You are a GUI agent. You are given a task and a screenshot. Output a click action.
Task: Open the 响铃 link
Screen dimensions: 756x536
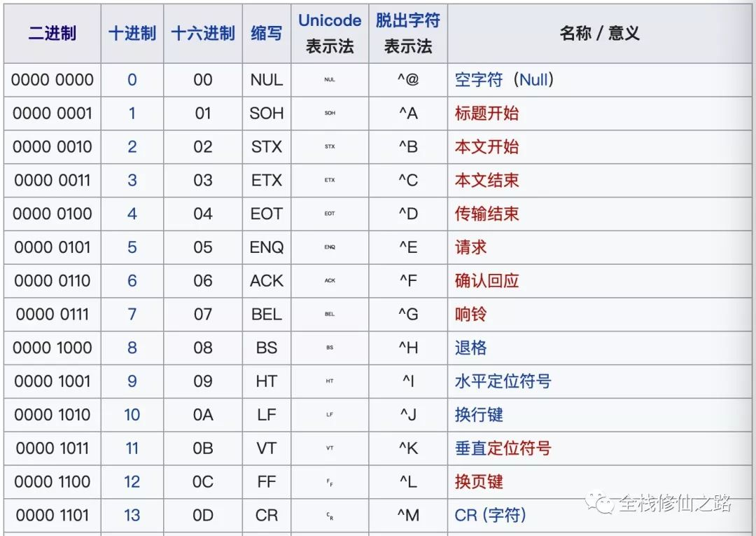(470, 314)
